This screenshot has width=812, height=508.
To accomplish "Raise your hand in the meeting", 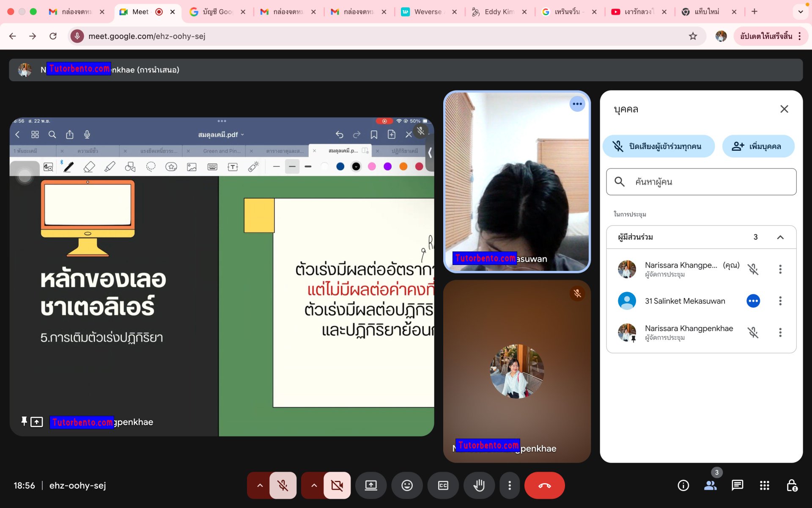I will pyautogui.click(x=479, y=486).
